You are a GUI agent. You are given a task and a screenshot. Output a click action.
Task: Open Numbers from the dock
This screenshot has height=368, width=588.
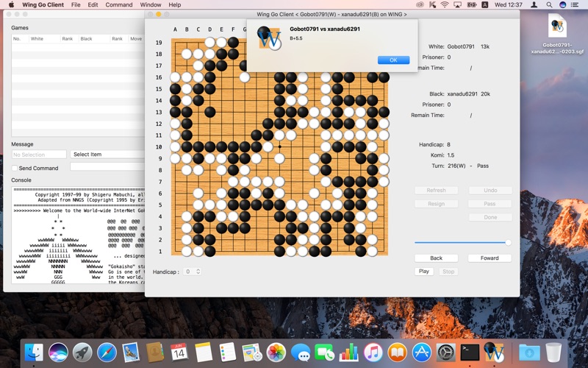348,353
